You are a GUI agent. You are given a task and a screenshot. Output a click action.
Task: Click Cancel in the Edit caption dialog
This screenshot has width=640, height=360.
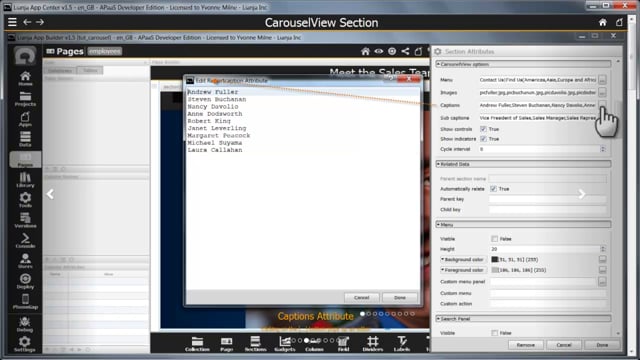click(361, 298)
